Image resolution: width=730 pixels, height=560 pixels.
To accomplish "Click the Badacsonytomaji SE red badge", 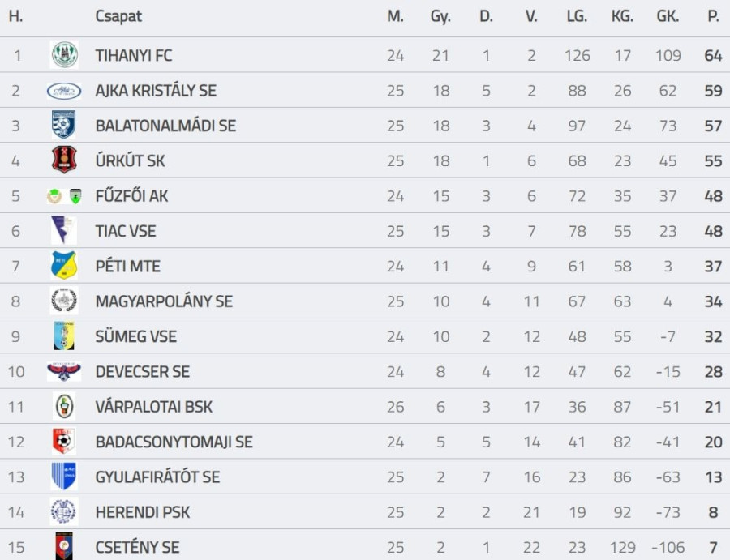I will [x=64, y=442].
